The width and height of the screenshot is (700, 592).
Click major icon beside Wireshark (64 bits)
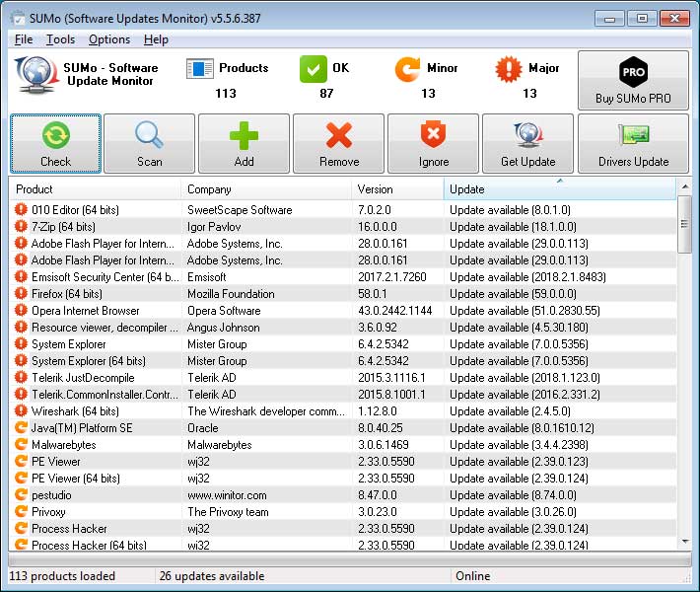(21, 411)
